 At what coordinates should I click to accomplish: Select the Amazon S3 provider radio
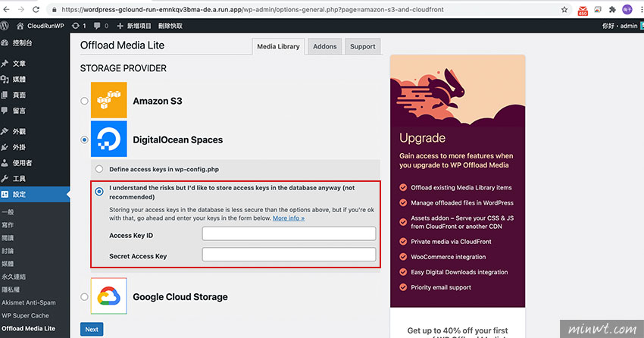tap(84, 101)
